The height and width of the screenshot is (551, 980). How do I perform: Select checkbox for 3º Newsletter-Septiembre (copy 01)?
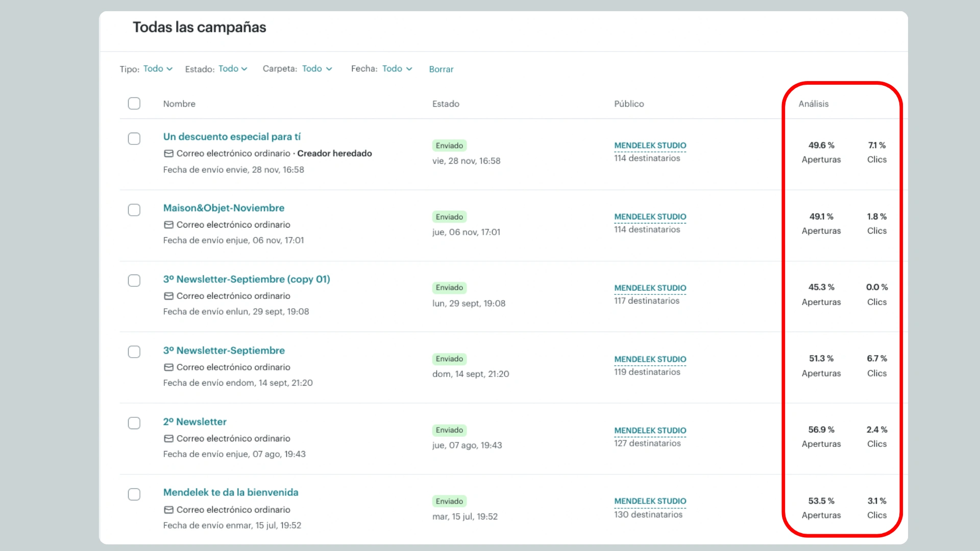[134, 281]
